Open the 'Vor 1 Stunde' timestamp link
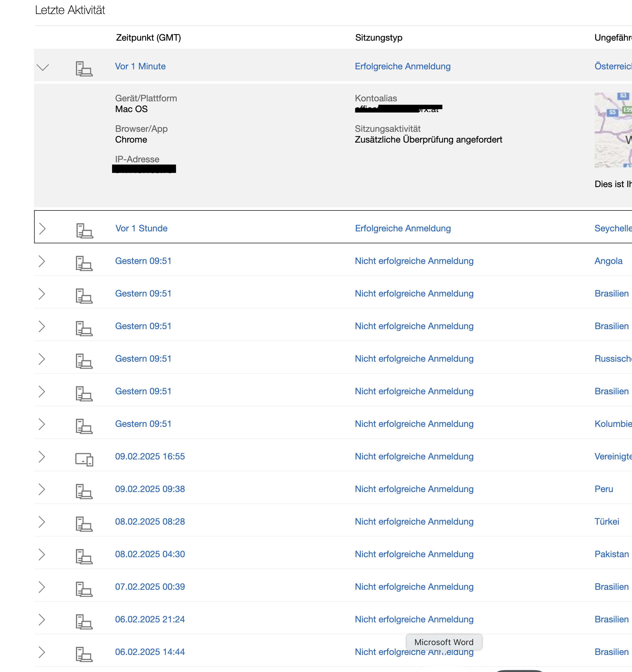The height and width of the screenshot is (672, 632). (141, 228)
